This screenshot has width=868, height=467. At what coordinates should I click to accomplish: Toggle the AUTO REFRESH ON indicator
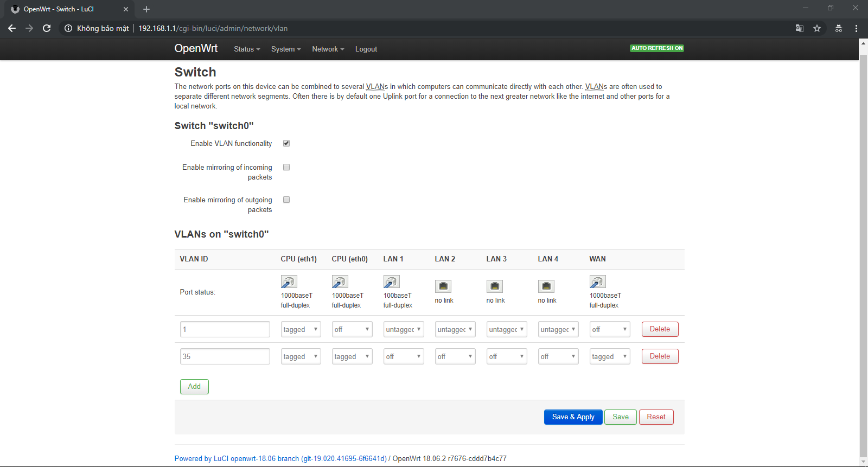[656, 48]
